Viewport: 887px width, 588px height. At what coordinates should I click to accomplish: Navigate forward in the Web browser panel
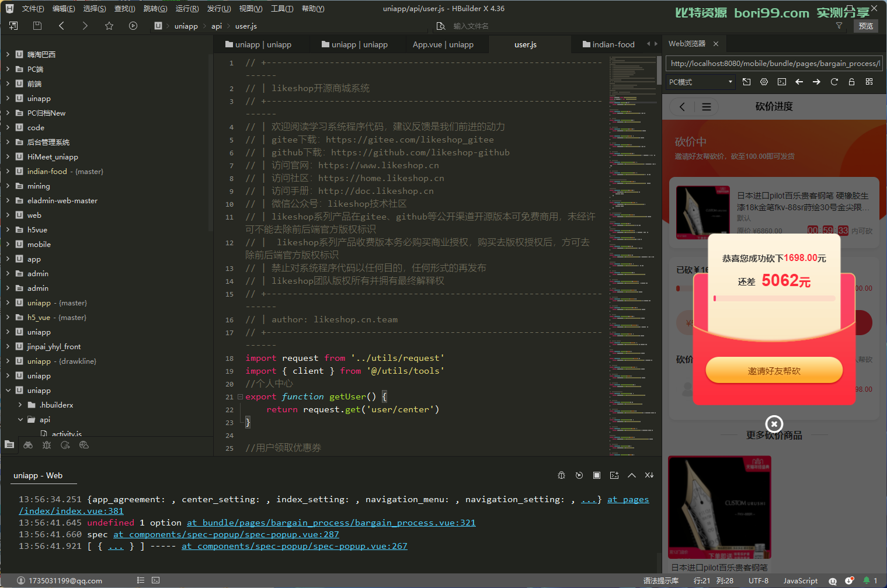pyautogui.click(x=816, y=82)
